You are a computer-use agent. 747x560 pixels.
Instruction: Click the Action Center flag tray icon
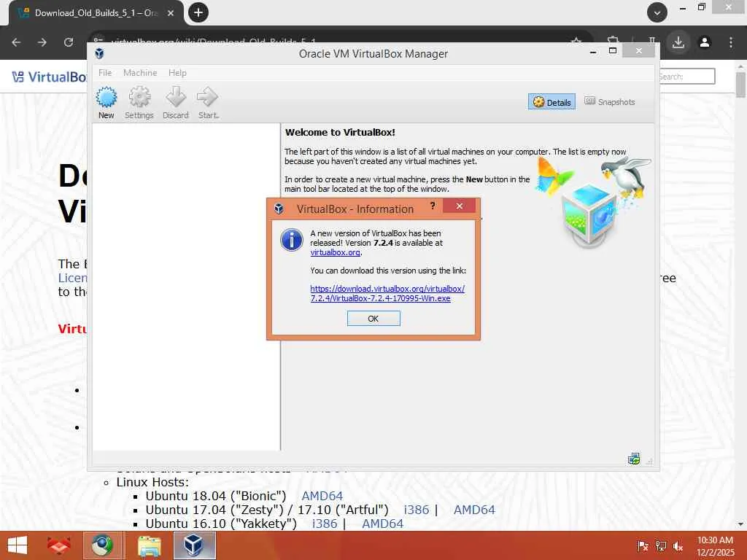click(x=643, y=546)
